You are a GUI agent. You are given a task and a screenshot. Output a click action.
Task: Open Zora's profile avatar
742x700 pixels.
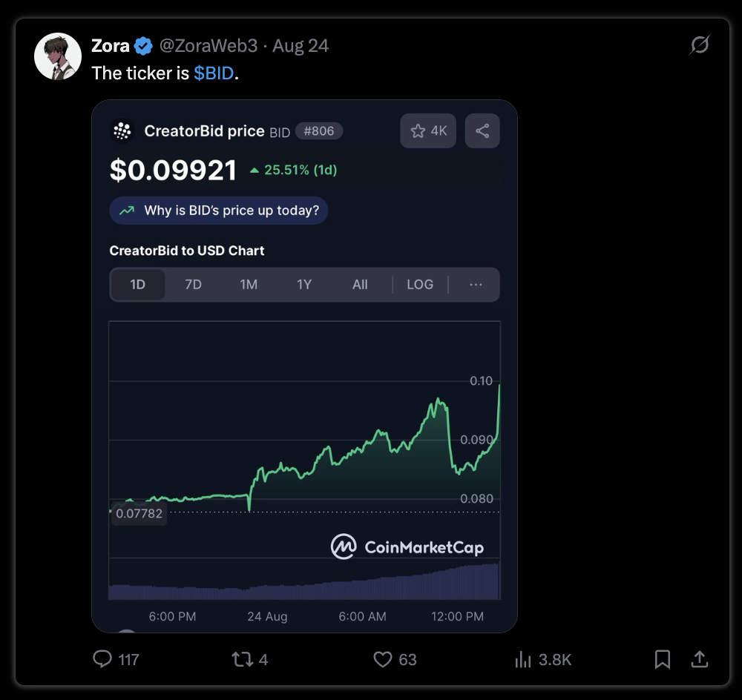point(58,56)
